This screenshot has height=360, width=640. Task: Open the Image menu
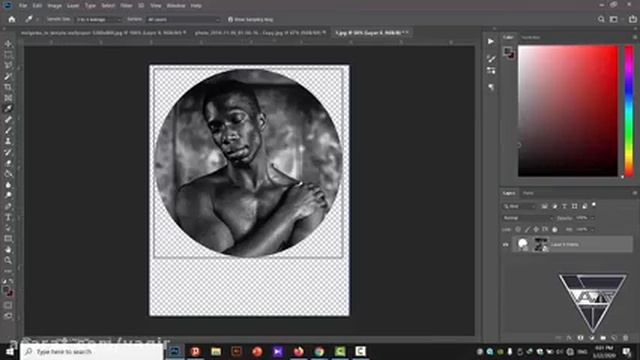pos(54,6)
